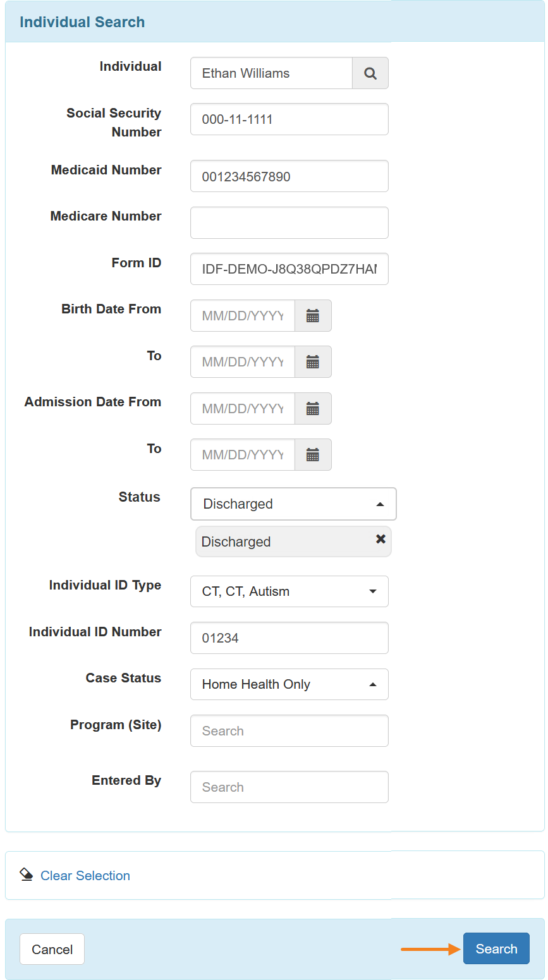Click into the Medicaid Number field

(289, 176)
